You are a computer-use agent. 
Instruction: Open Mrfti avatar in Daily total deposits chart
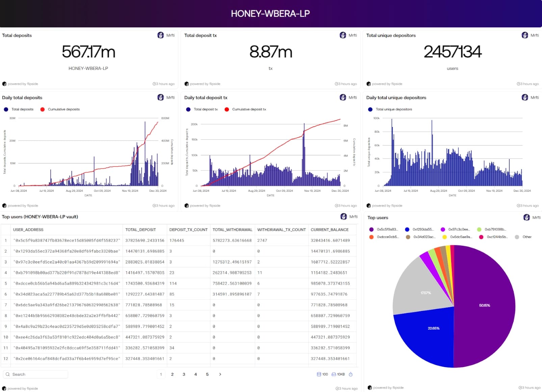tap(161, 97)
